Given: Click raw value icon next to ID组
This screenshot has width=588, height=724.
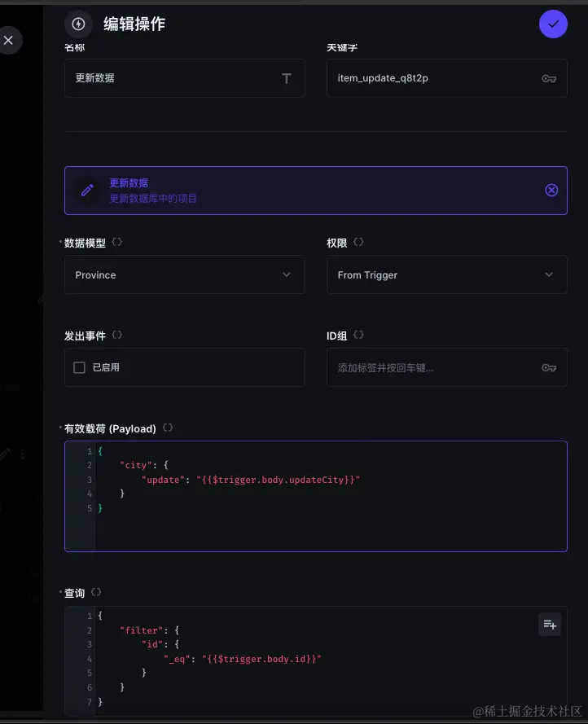Looking at the screenshot, I should (358, 335).
